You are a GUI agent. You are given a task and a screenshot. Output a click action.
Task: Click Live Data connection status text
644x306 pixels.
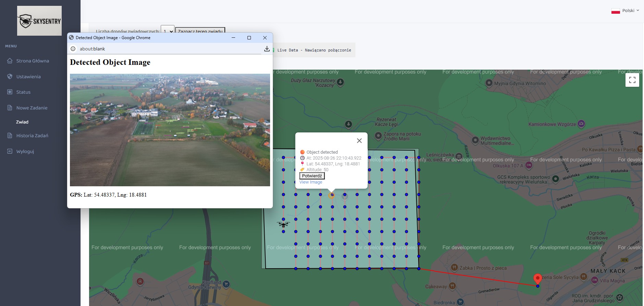pos(314,50)
